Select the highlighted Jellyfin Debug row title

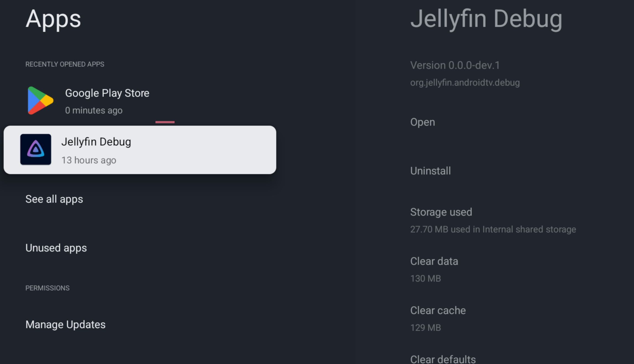pyautogui.click(x=96, y=142)
